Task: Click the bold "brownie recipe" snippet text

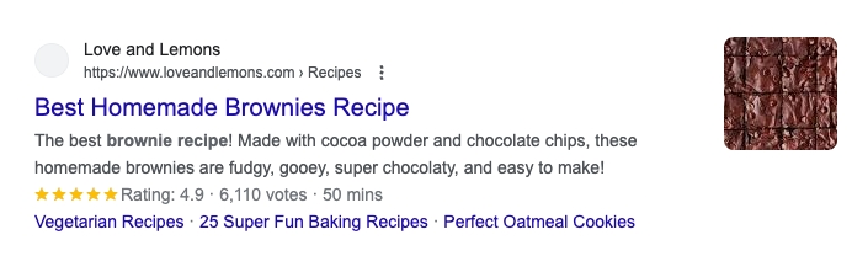Action: (167, 141)
